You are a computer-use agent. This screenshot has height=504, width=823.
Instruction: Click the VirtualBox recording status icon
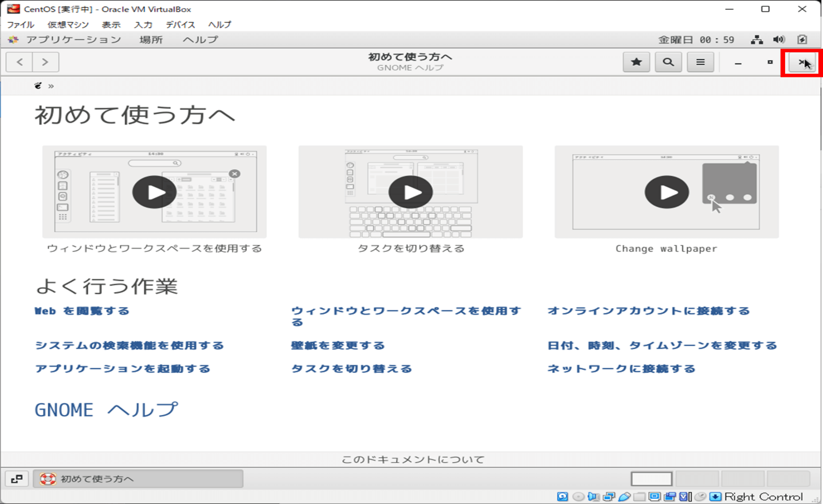point(669,497)
